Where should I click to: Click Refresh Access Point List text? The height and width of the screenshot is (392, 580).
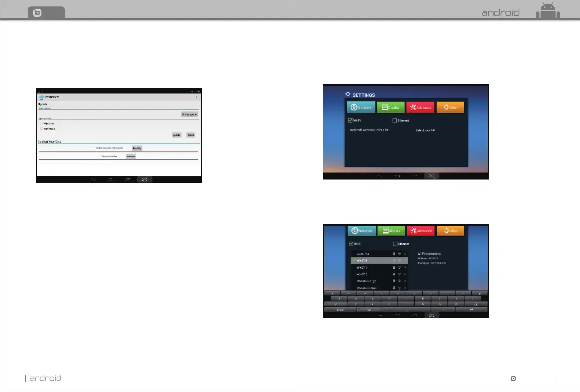pos(370,130)
